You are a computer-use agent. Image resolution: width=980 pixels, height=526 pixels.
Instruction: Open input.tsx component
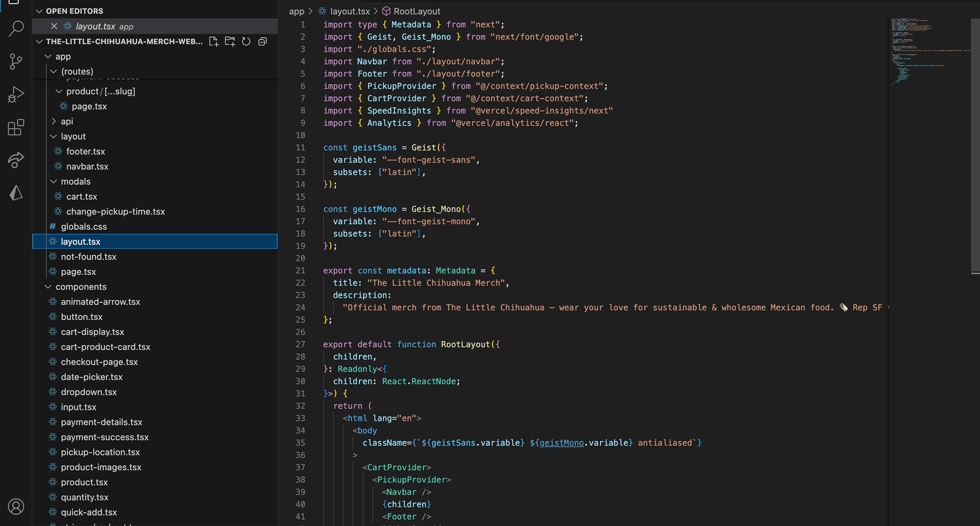coord(155,407)
